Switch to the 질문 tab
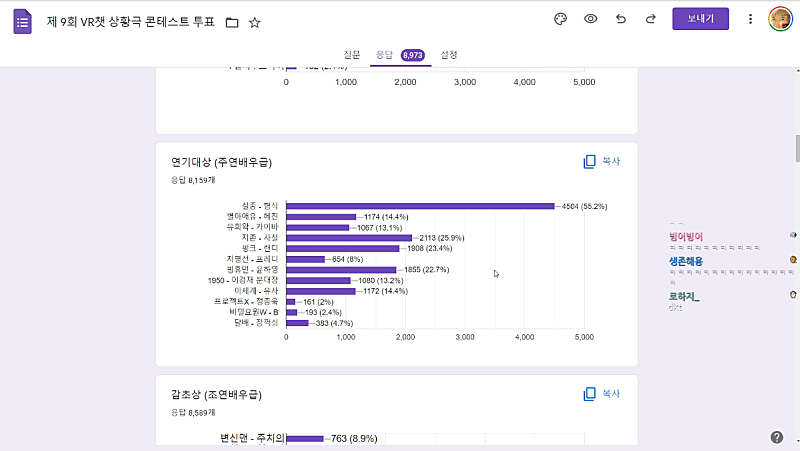The height and width of the screenshot is (451, 800). click(351, 54)
